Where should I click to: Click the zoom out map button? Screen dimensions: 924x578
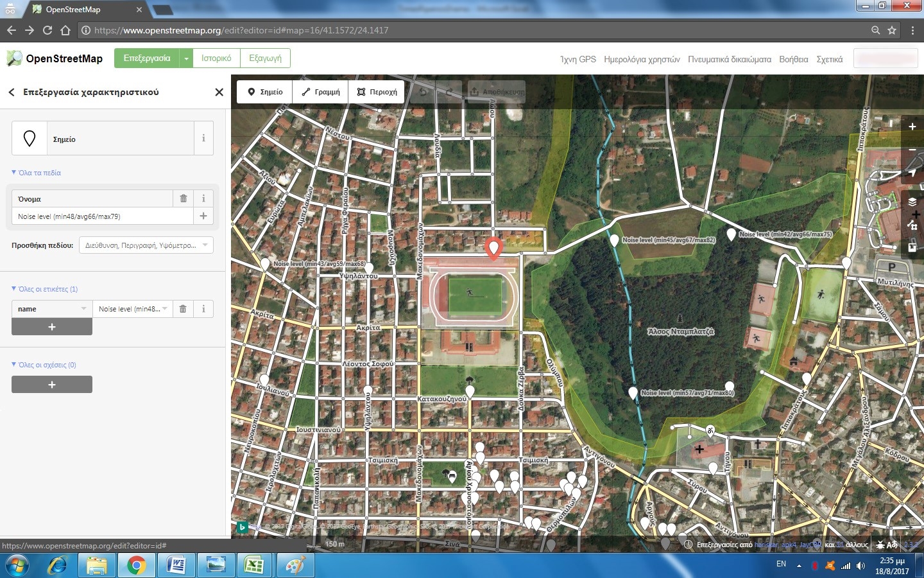(912, 150)
